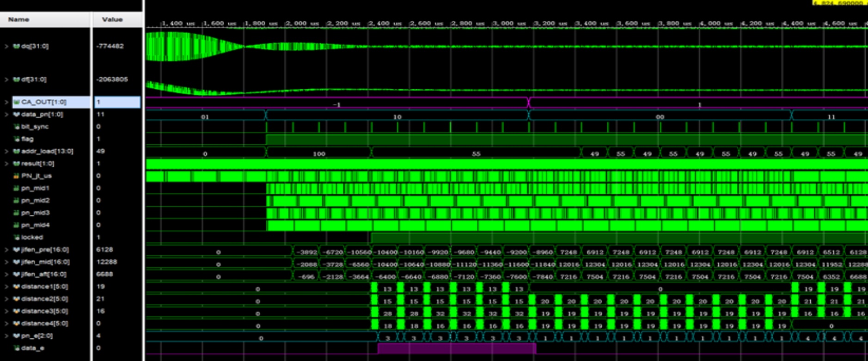Expand the data_pn[1:0] bus
The image size is (868, 361).
6,115
